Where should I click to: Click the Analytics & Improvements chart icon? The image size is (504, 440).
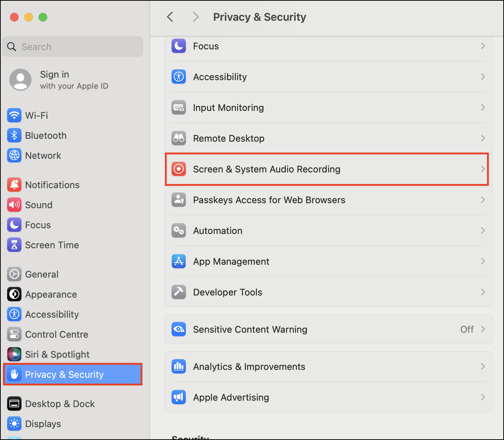[179, 366]
